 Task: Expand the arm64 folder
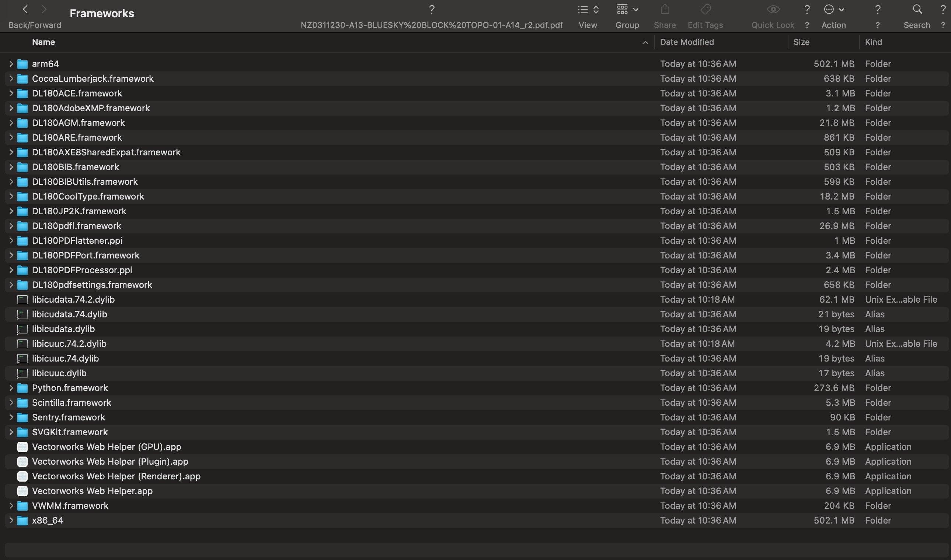pos(11,64)
